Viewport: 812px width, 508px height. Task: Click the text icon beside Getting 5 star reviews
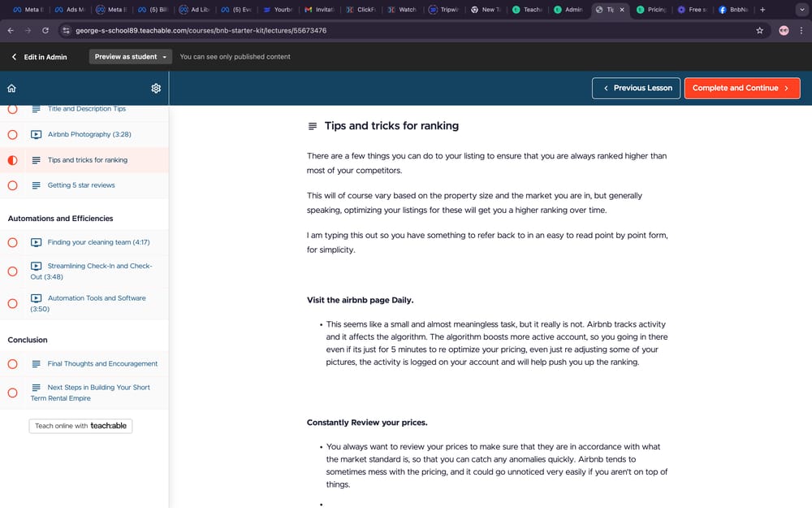37,185
